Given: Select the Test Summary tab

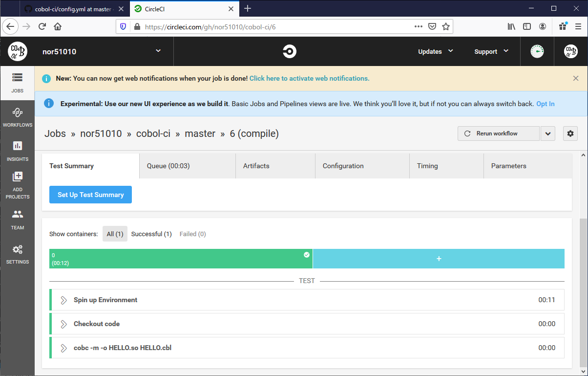Looking at the screenshot, I should point(90,166).
